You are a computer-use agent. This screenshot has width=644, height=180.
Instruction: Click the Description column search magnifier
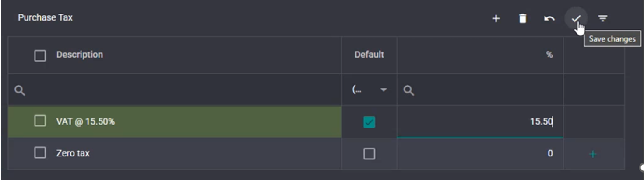tap(20, 90)
